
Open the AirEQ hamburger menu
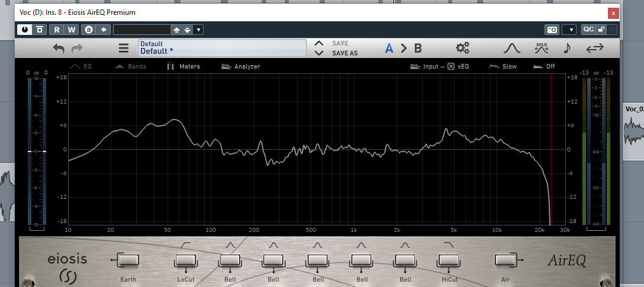point(124,49)
